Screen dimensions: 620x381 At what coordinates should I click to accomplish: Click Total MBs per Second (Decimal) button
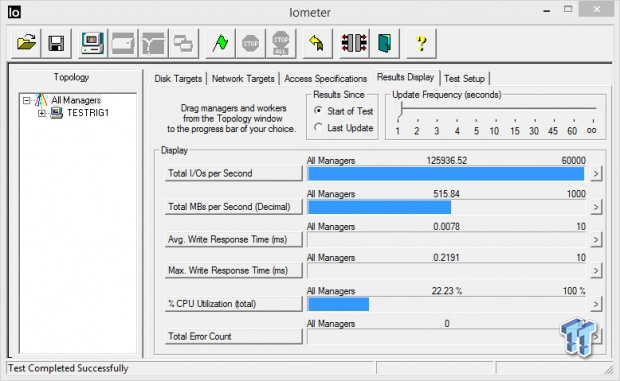[234, 207]
